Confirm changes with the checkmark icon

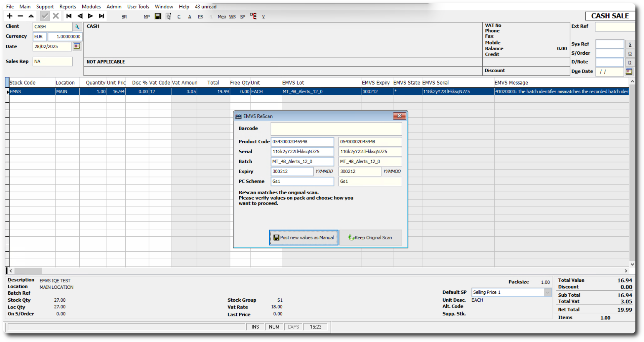click(x=45, y=16)
